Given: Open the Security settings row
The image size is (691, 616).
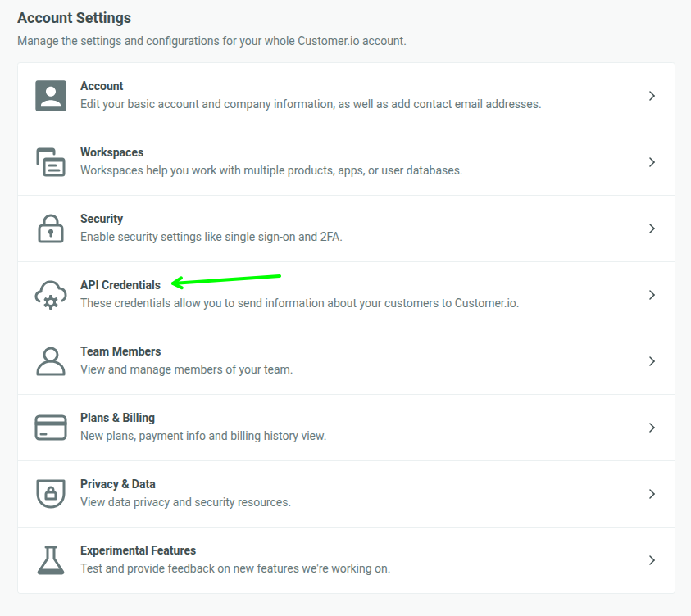Looking at the screenshot, I should point(102,219).
